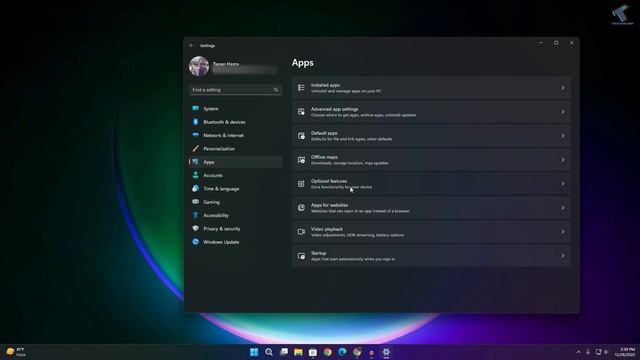Open Optional features page
Screen dimensions: 640x360
pyautogui.click(x=431, y=184)
